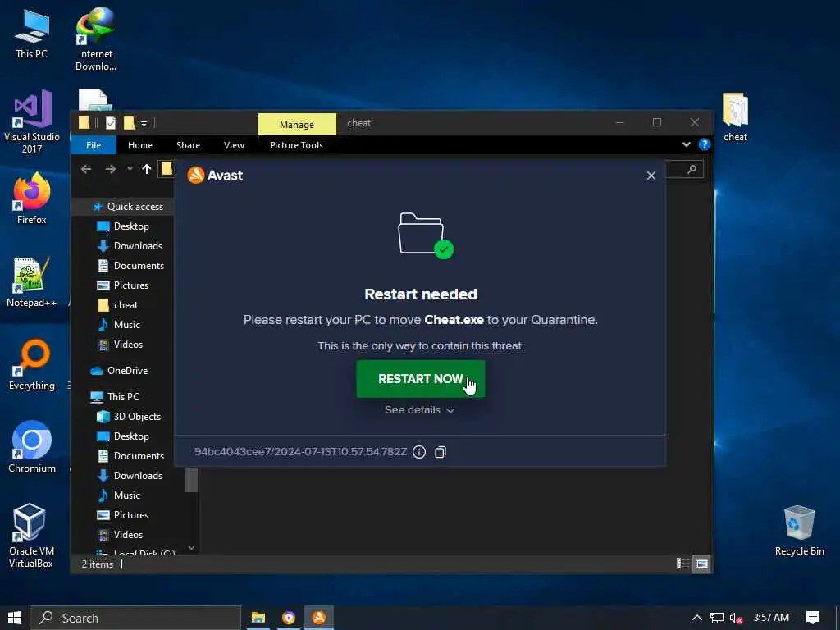Image resolution: width=840 pixels, height=630 pixels.
Task: Expand See details in the Avast dialog
Action: coord(419,410)
